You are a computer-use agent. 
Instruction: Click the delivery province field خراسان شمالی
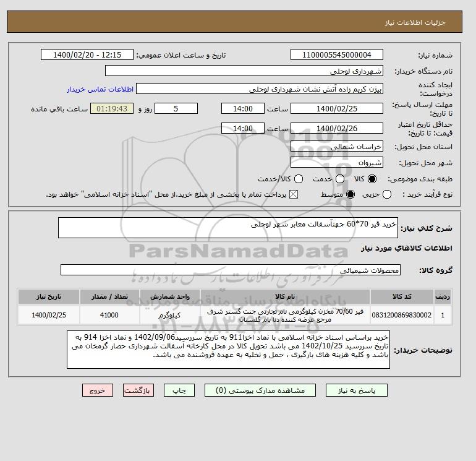337,147
